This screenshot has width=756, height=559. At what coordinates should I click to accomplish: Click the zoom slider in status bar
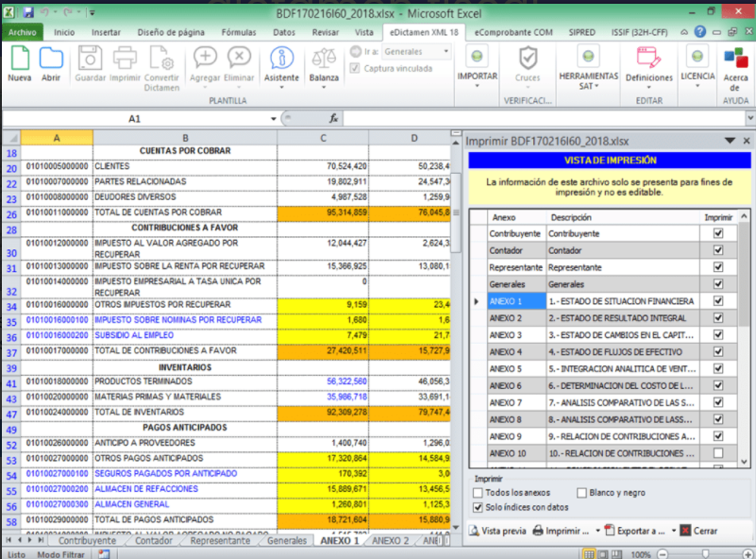pyautogui.click(x=704, y=554)
